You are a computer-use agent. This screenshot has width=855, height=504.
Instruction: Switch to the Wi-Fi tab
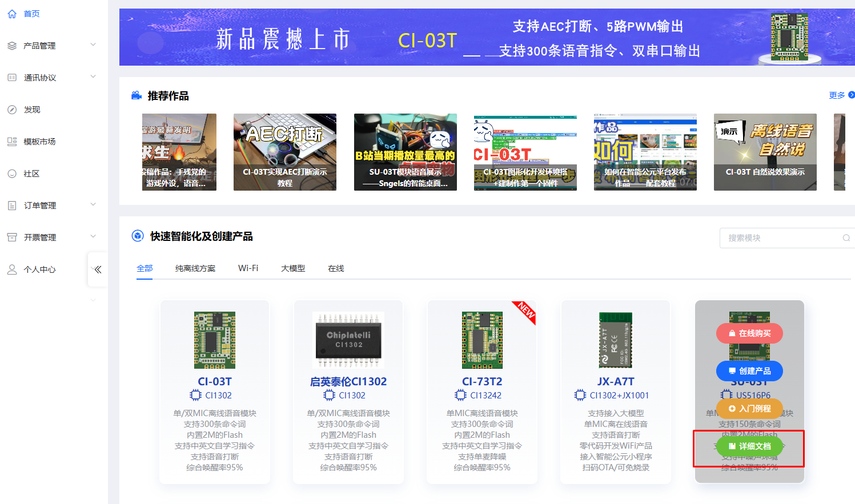[x=248, y=268]
